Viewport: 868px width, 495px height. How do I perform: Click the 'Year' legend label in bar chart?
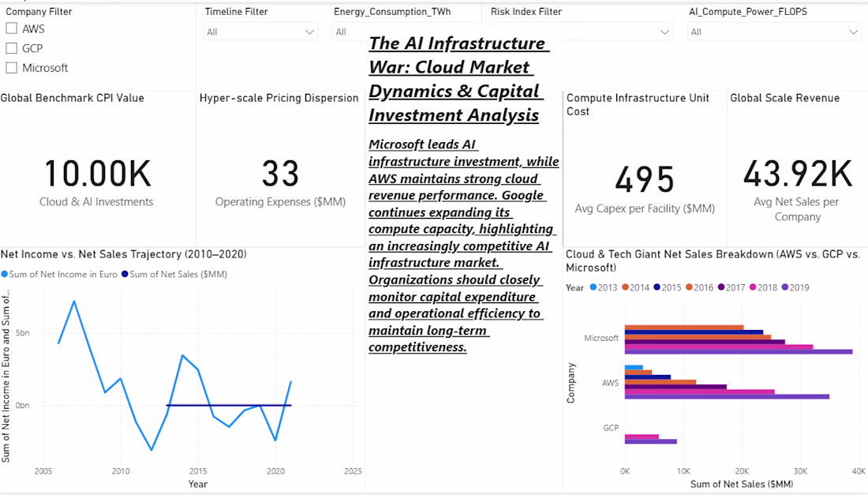click(x=574, y=287)
